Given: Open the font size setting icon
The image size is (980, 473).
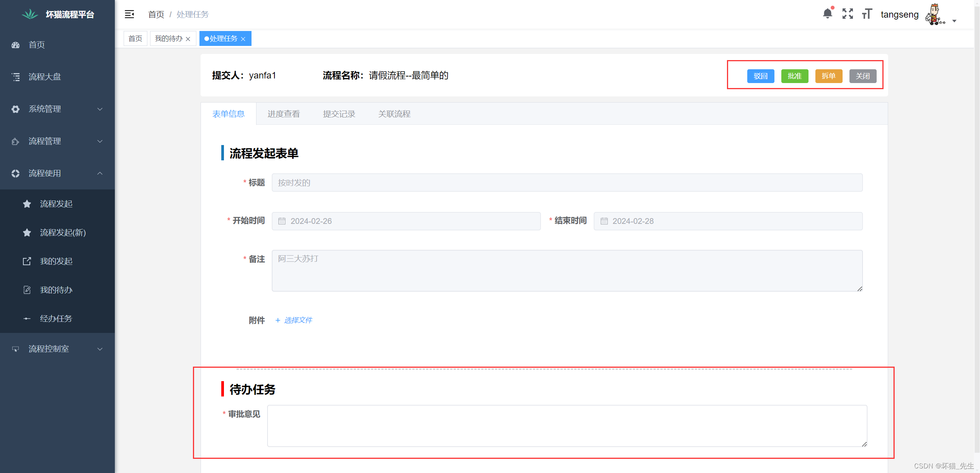Looking at the screenshot, I should pos(867,14).
